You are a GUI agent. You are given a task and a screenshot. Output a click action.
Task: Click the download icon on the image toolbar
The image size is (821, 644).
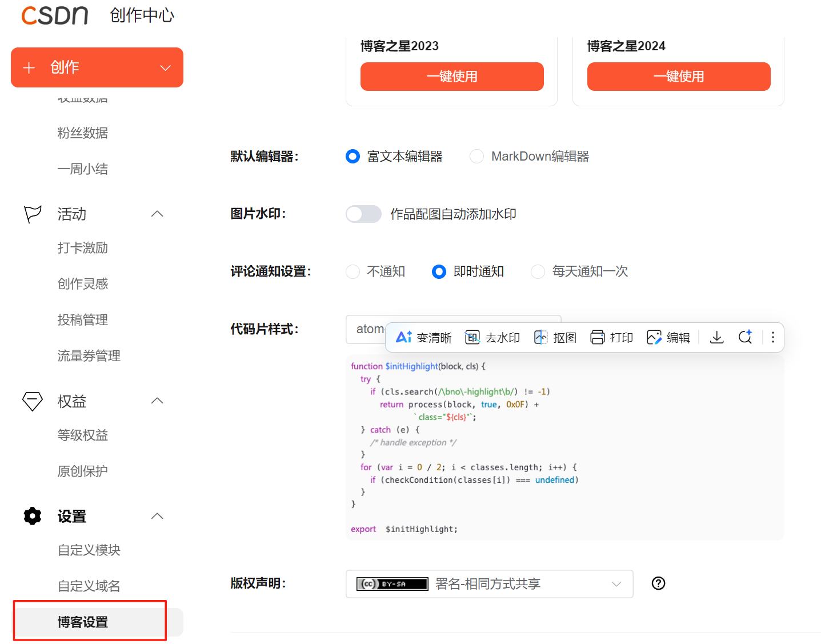point(716,337)
